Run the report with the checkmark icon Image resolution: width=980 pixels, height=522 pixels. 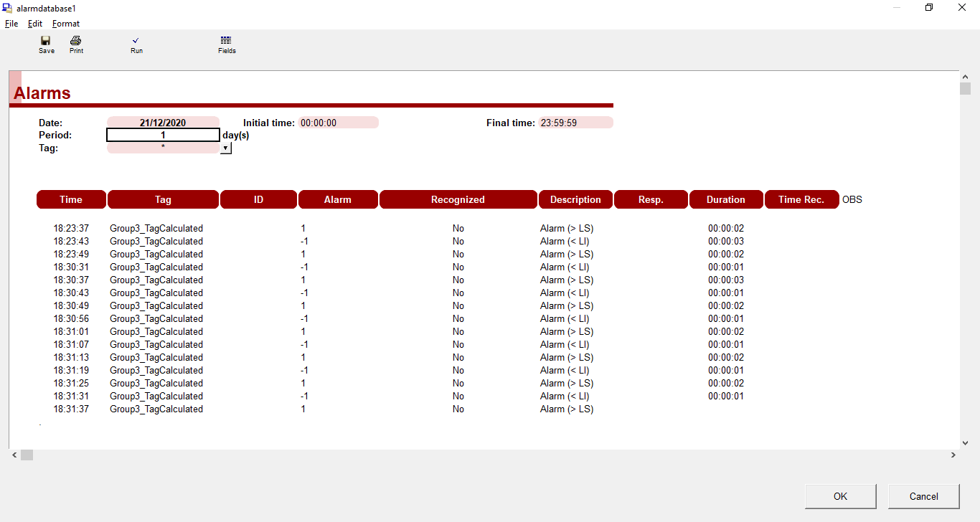[x=136, y=44]
